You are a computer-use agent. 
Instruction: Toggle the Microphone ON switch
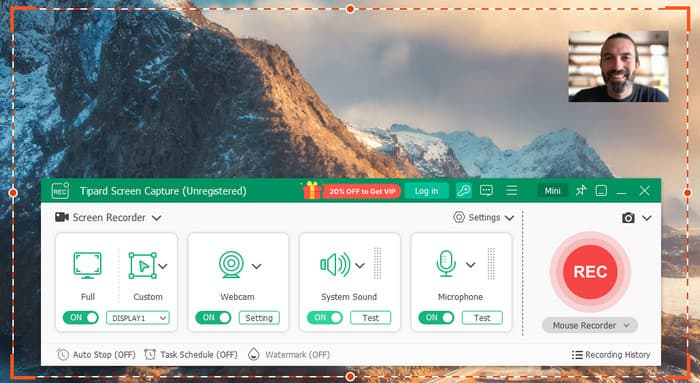436,317
